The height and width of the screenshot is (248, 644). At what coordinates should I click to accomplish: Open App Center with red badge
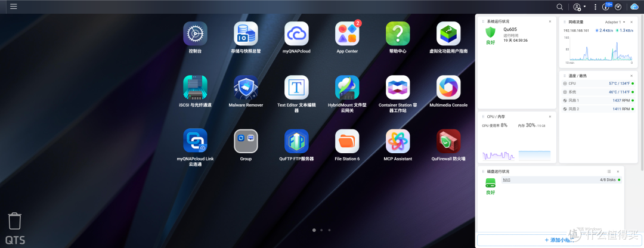coord(347,33)
